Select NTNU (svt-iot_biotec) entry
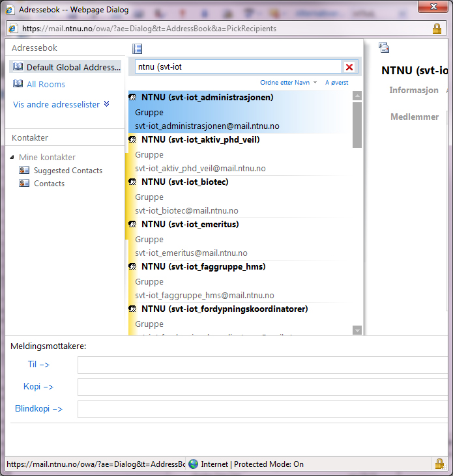The height and width of the screenshot is (476, 453). pyautogui.click(x=240, y=197)
